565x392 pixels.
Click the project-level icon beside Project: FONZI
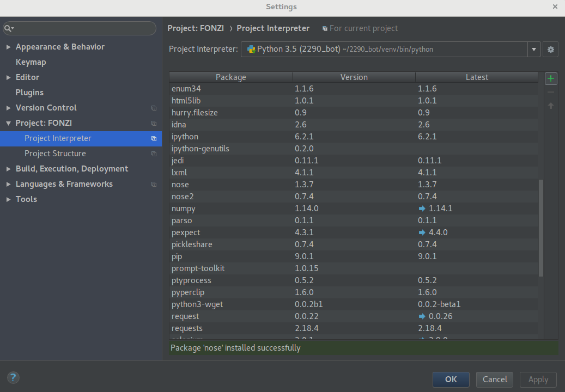click(154, 123)
